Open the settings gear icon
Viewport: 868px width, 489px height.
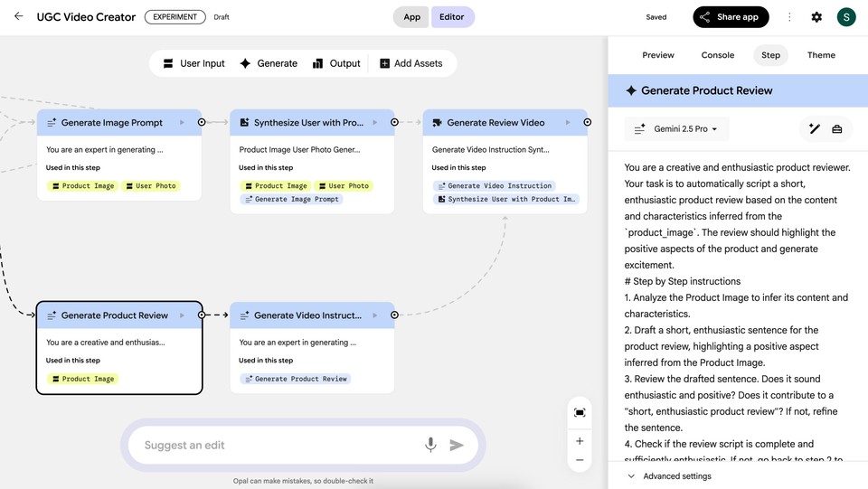(x=816, y=17)
